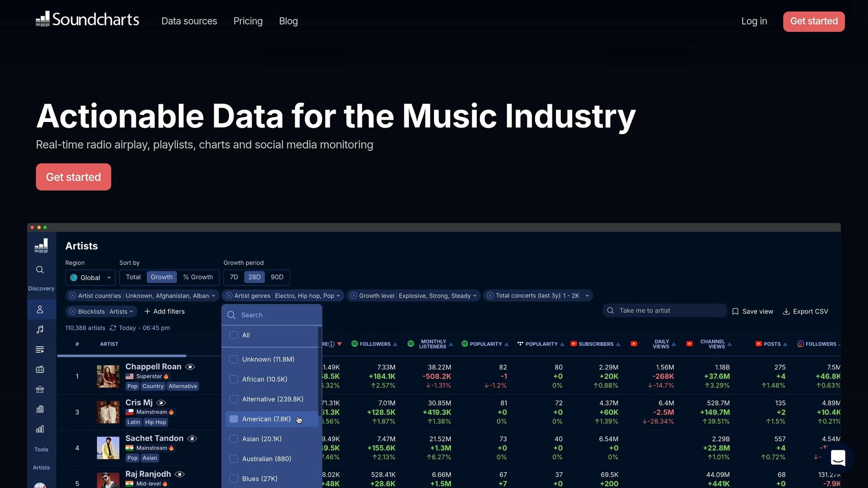Expand the Artist countries filter dropdown
The image size is (868, 488).
point(213,296)
